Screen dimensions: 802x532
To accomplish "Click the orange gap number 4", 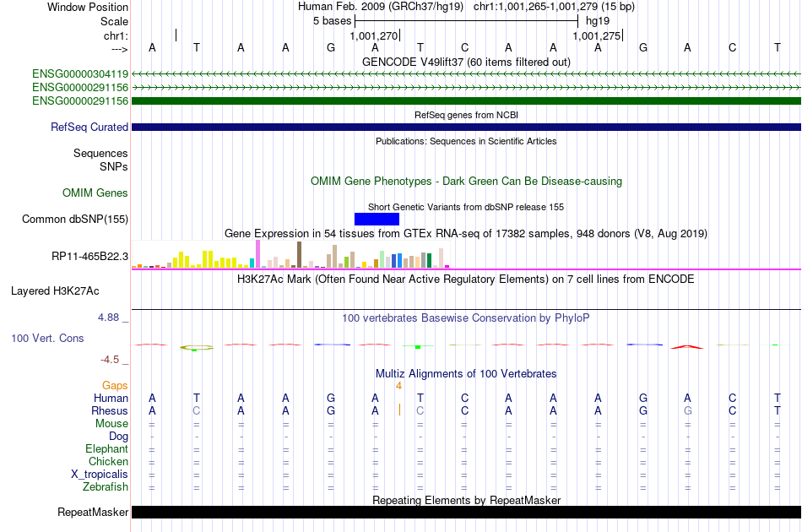I will pyautogui.click(x=398, y=386).
